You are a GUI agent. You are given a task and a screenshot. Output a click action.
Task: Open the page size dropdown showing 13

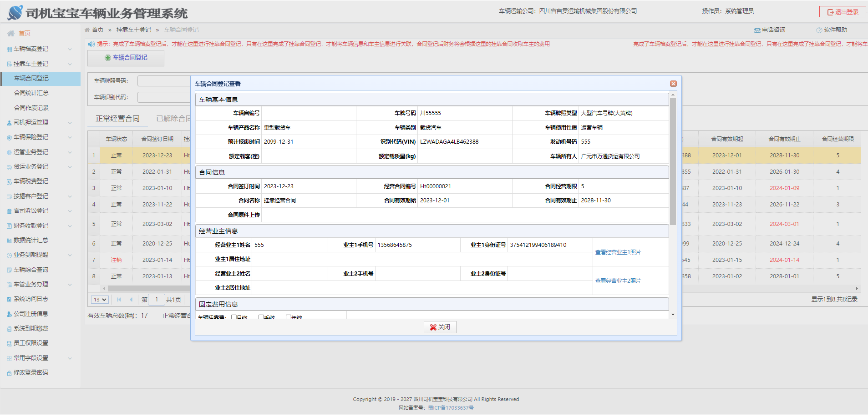coord(100,300)
